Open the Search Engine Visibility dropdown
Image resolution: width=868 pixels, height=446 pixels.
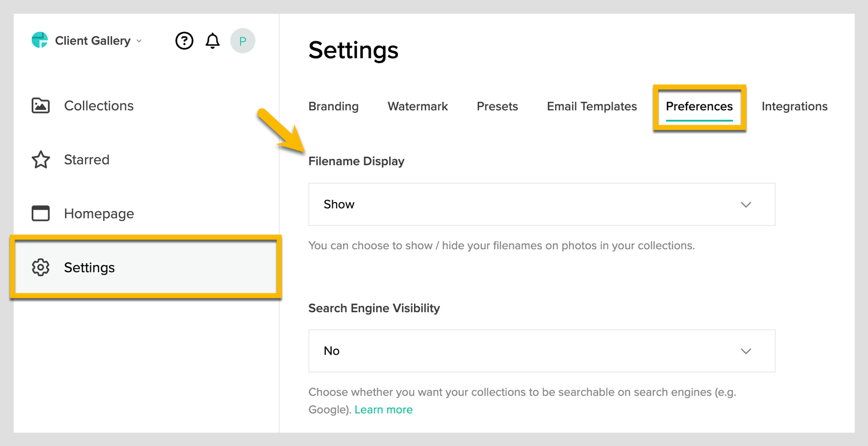(x=541, y=351)
